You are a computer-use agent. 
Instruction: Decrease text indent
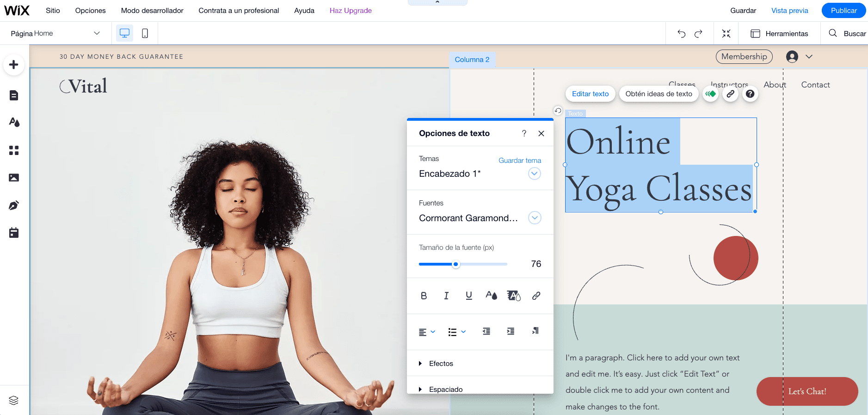[x=486, y=331]
